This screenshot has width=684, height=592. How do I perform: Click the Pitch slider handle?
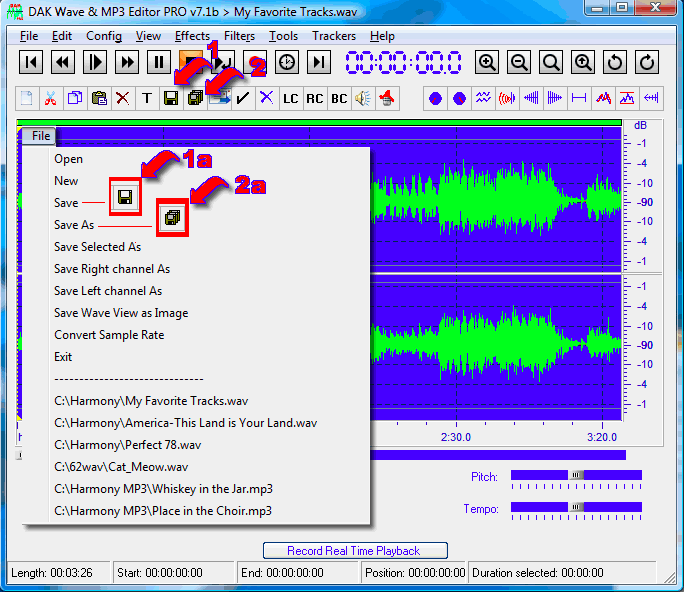tap(576, 475)
